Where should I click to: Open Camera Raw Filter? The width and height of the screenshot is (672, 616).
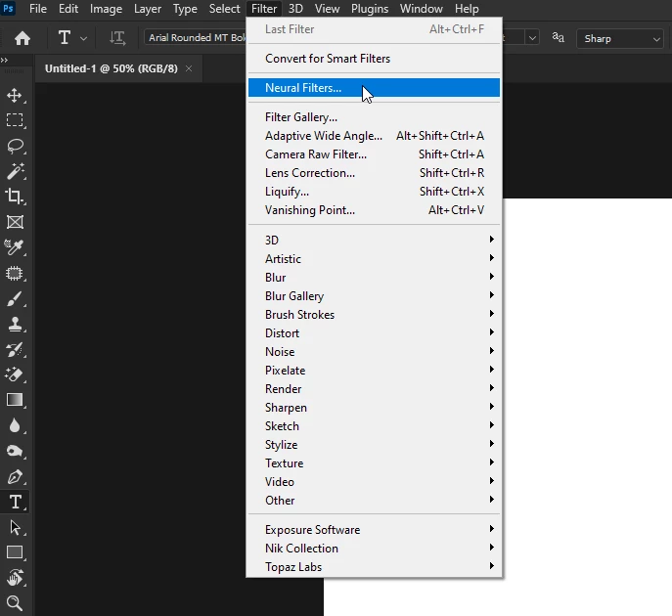[374, 154]
